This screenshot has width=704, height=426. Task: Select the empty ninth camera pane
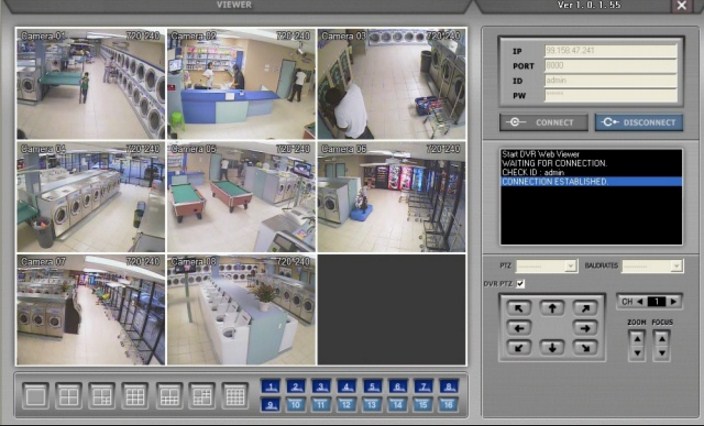click(392, 310)
